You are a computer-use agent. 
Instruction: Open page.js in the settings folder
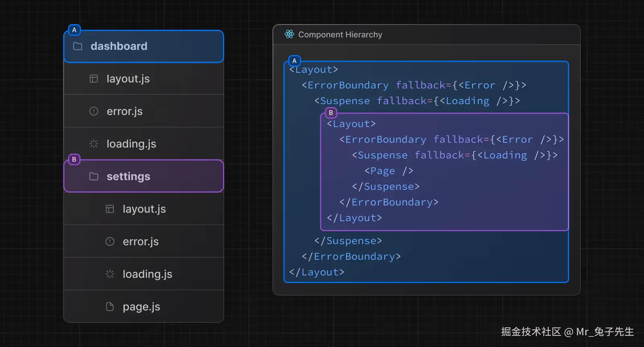point(141,307)
